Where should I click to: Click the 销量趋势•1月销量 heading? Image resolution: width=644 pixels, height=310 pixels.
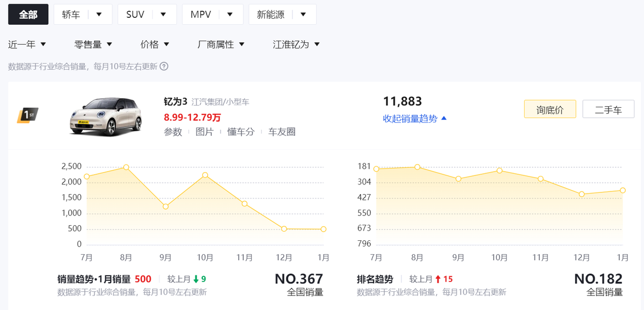point(94,279)
